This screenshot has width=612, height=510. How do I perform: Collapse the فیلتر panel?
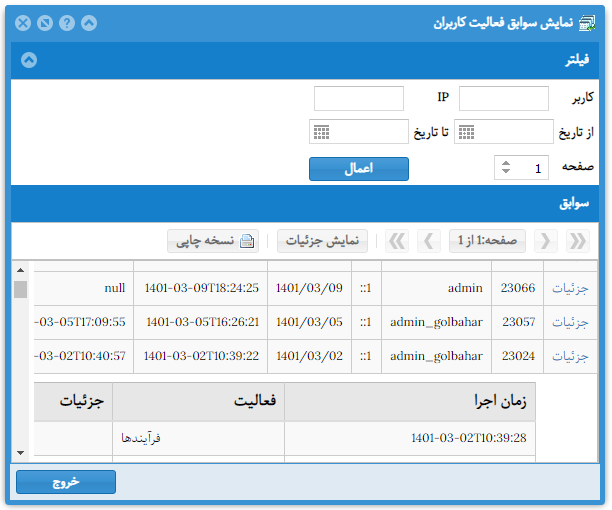pos(29,60)
